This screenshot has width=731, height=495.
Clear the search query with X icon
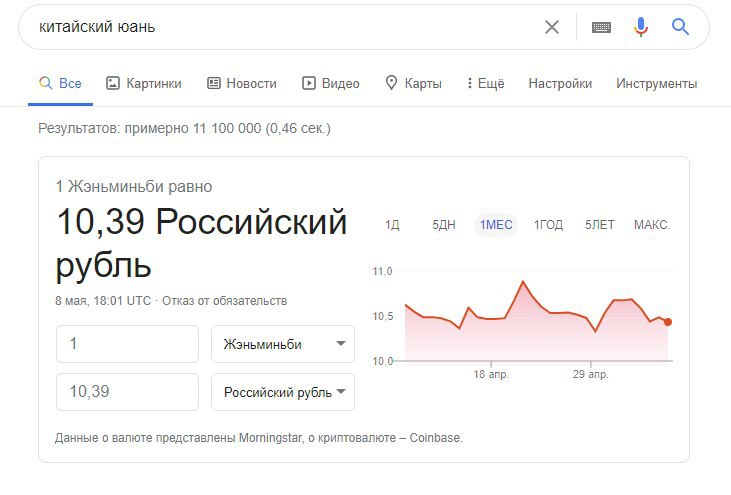pyautogui.click(x=552, y=27)
